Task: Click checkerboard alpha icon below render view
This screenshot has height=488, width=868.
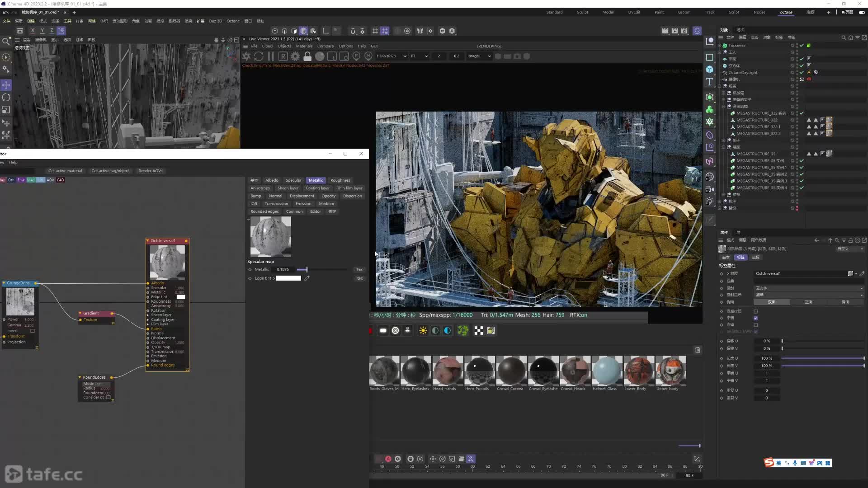Action: (479, 331)
